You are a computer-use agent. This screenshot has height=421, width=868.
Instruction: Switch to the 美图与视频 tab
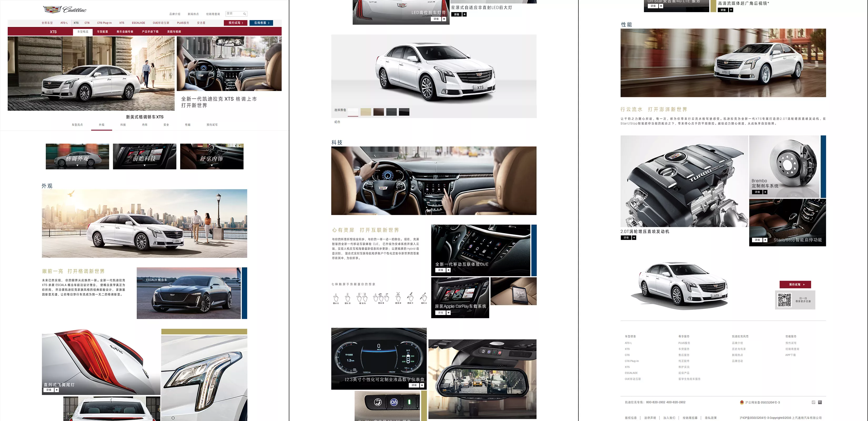174,32
